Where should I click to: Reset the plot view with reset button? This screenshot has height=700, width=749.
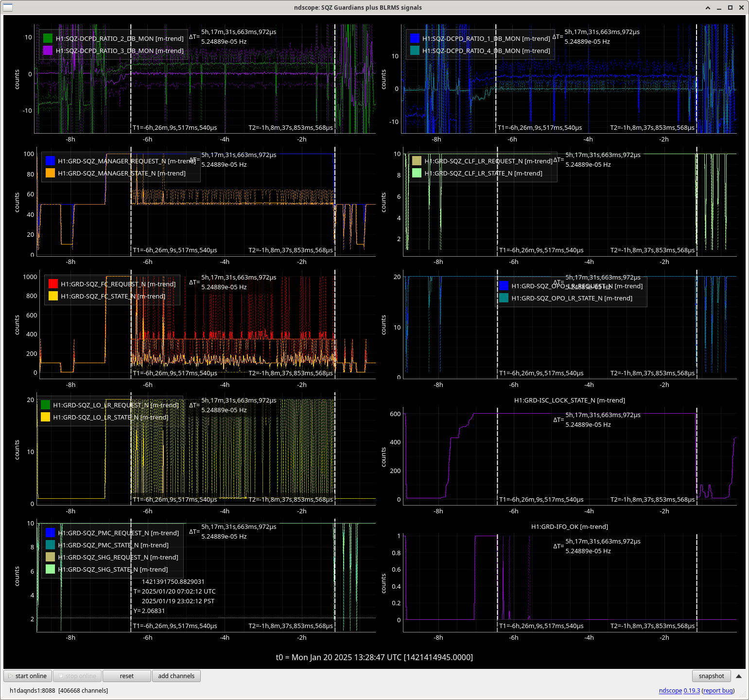click(x=126, y=676)
